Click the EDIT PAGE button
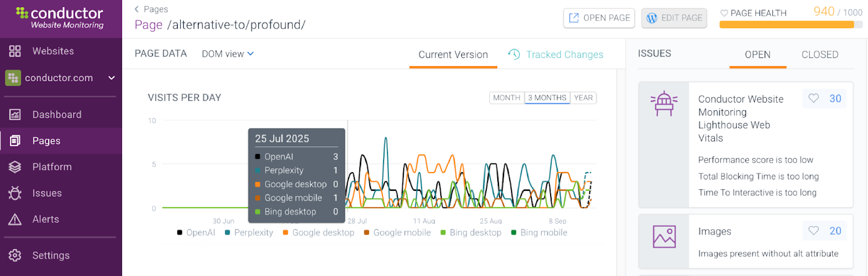The height and width of the screenshot is (276, 868). pyautogui.click(x=674, y=18)
